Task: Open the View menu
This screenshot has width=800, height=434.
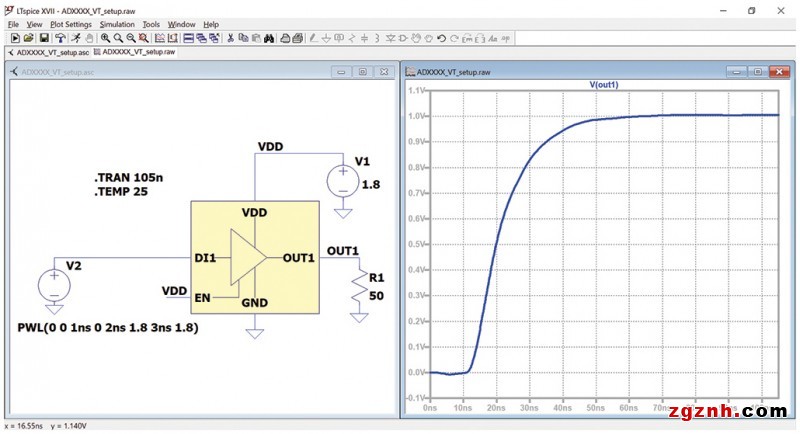Action: click(34, 24)
